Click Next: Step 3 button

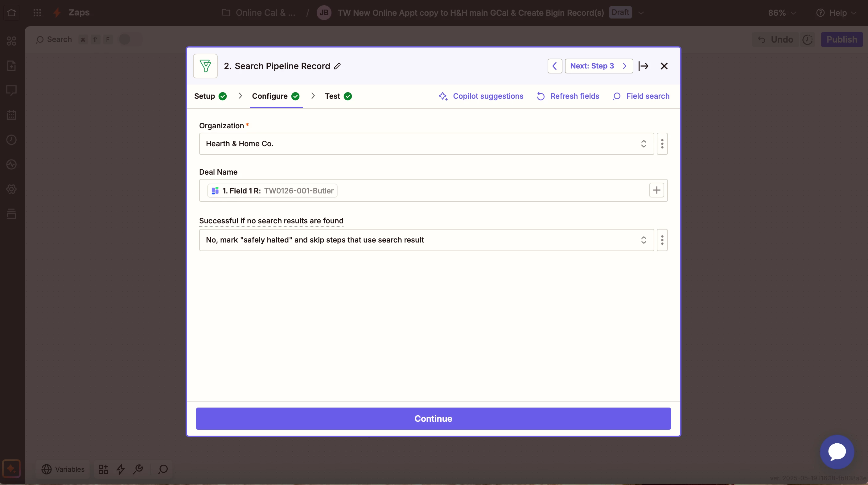(599, 66)
